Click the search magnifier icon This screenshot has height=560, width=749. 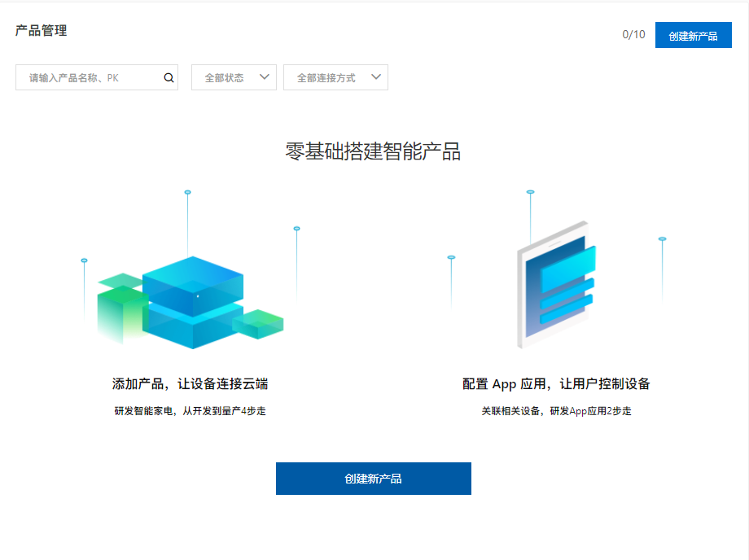[169, 78]
